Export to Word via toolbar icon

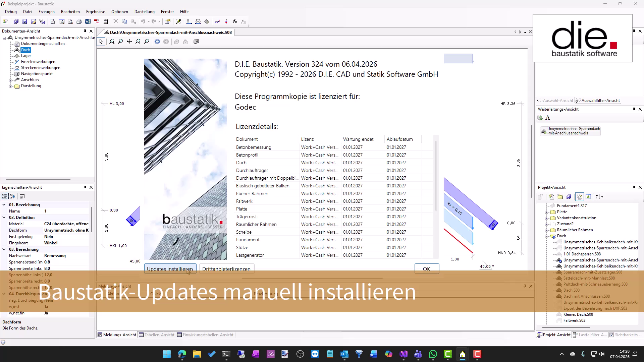(88, 21)
